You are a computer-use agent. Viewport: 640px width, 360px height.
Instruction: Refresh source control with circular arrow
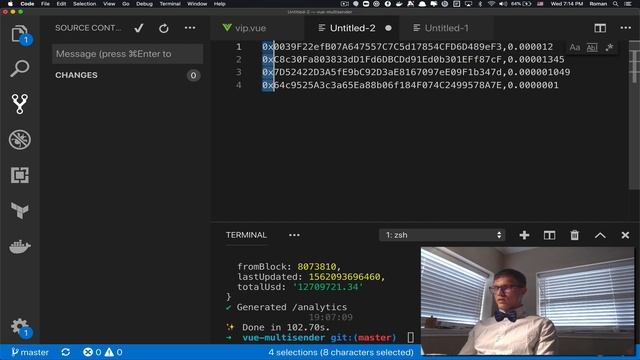click(x=164, y=28)
